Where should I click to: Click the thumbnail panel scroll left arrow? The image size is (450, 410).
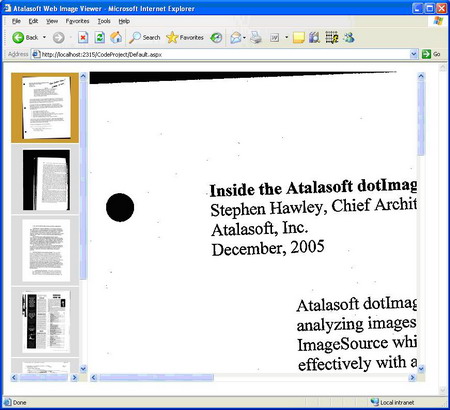[14, 377]
